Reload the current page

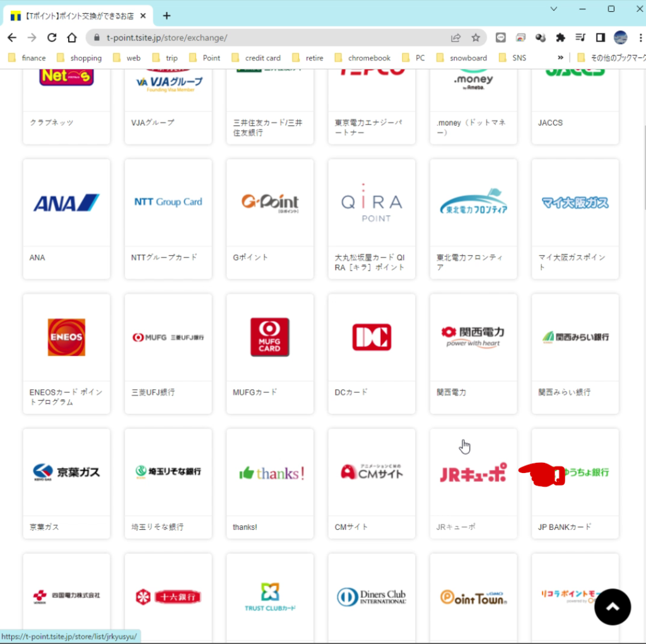pos(52,38)
